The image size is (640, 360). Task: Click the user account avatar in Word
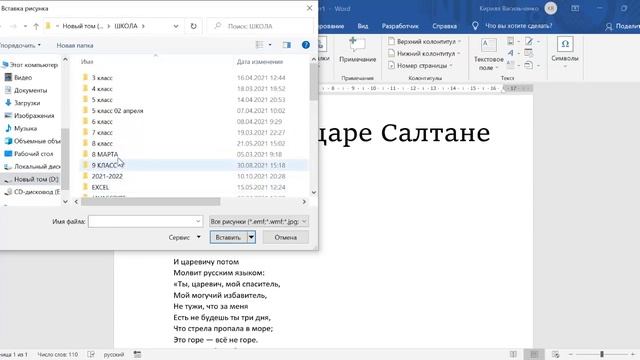tap(551, 8)
